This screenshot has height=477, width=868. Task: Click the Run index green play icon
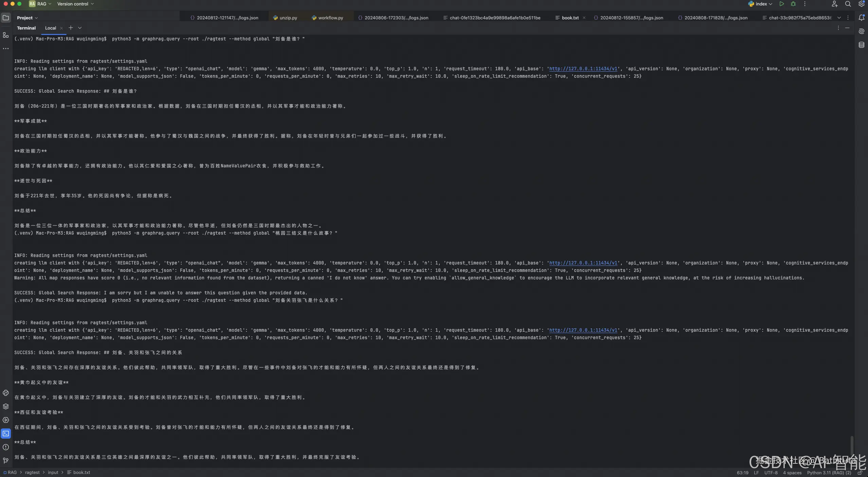click(x=782, y=4)
